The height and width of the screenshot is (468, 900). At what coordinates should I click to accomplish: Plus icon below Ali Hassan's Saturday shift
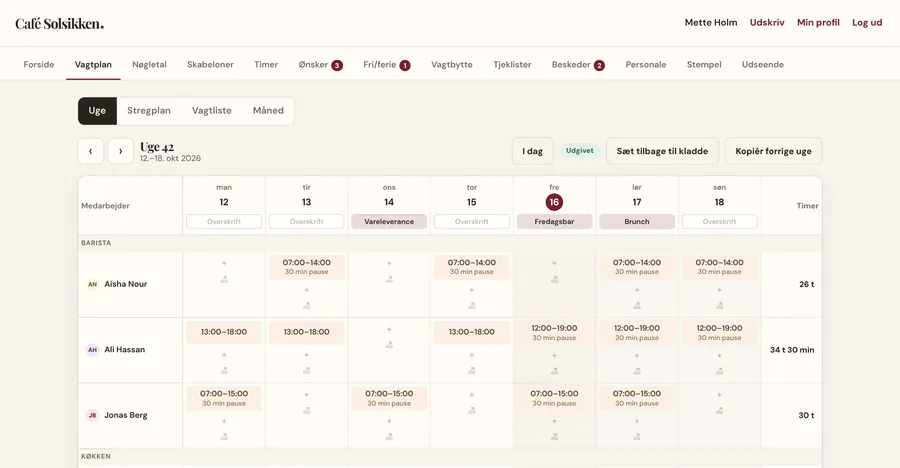(637, 355)
